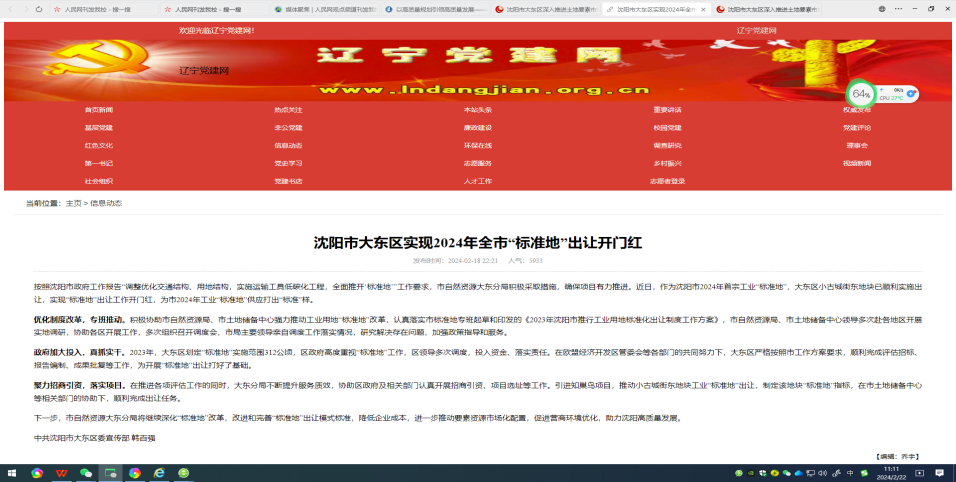
Task: Open the 首页新闻 navigation item
Action: pos(99,109)
